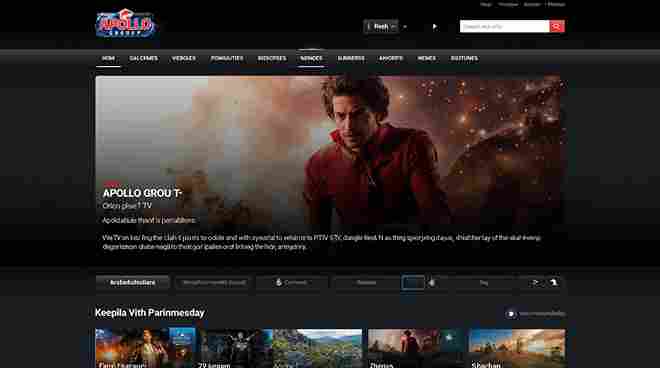Open the navigation tab right of 'MEMES'
This screenshot has width=660, height=368.
(x=464, y=59)
